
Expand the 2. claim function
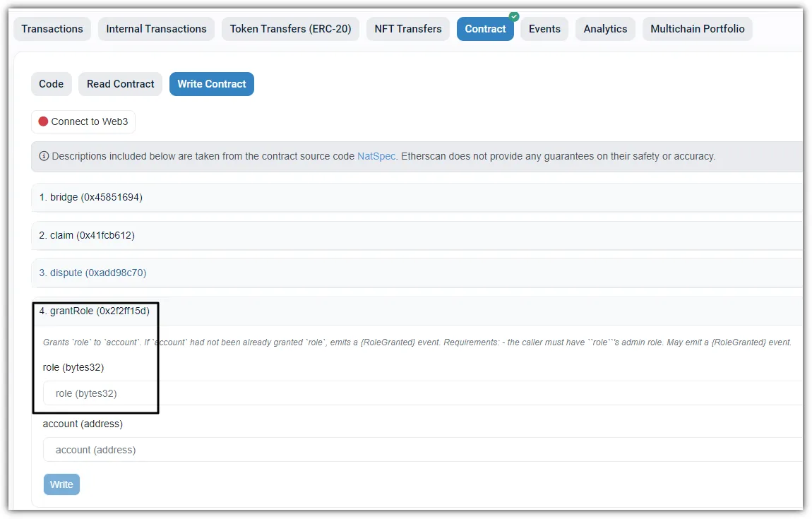(417, 236)
